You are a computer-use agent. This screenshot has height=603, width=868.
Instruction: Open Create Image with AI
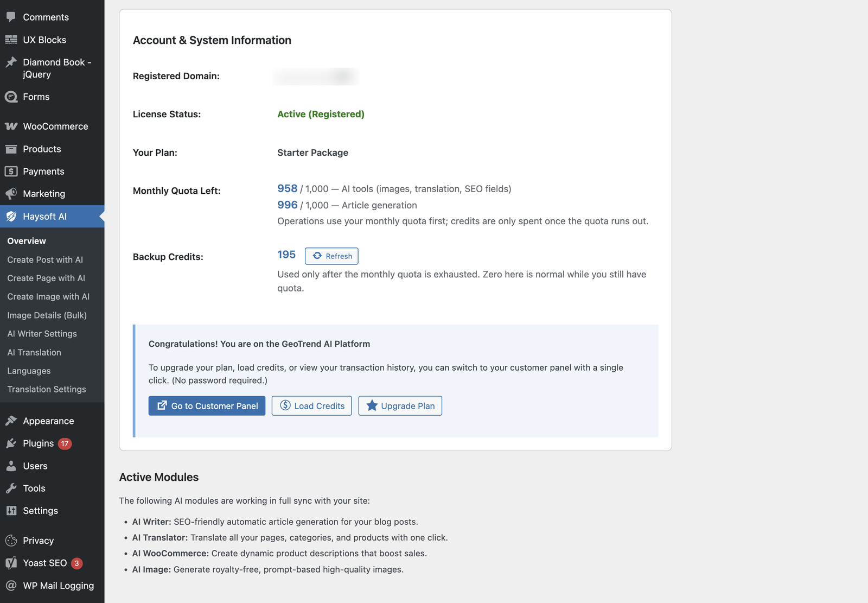coord(48,296)
